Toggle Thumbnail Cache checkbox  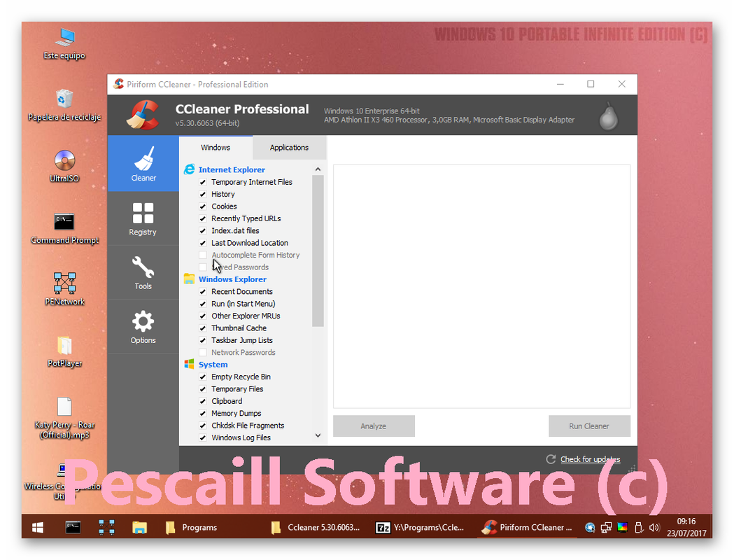click(203, 328)
